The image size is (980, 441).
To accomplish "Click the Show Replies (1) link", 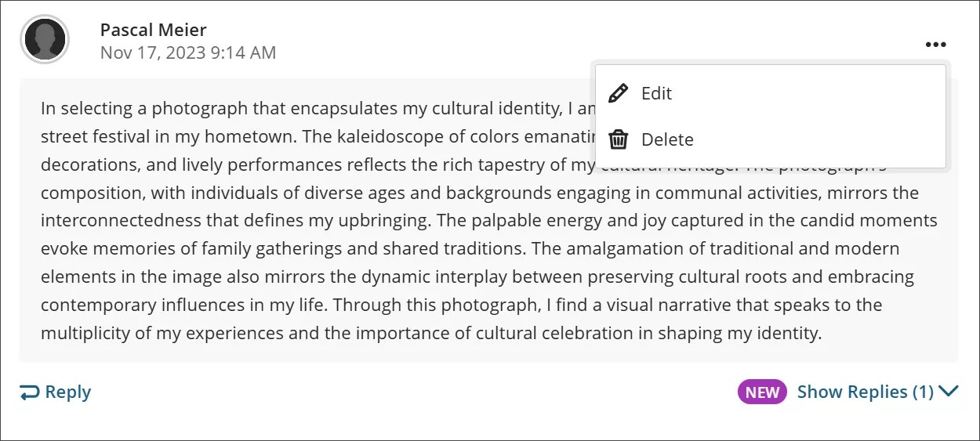I will (x=865, y=392).
